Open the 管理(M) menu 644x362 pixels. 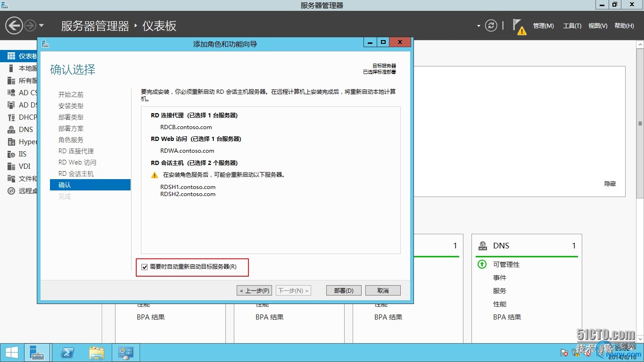tap(544, 26)
